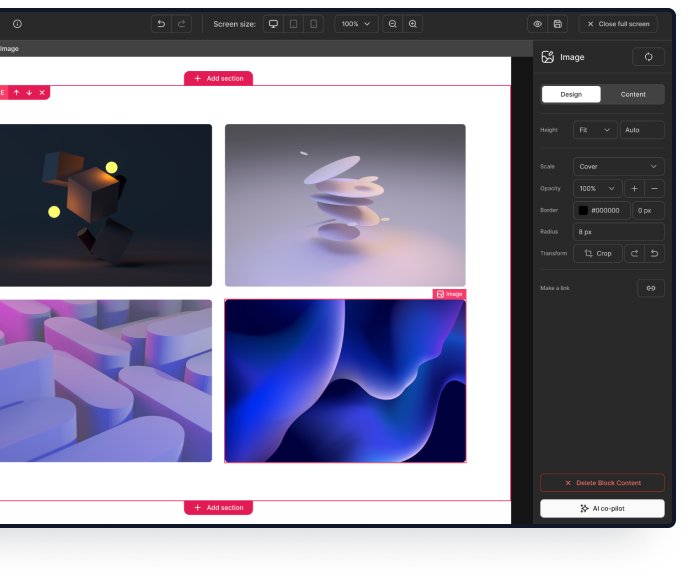Screen dimensions: 692x584
Task: Expand the Scale Cover dropdown
Action: click(618, 167)
